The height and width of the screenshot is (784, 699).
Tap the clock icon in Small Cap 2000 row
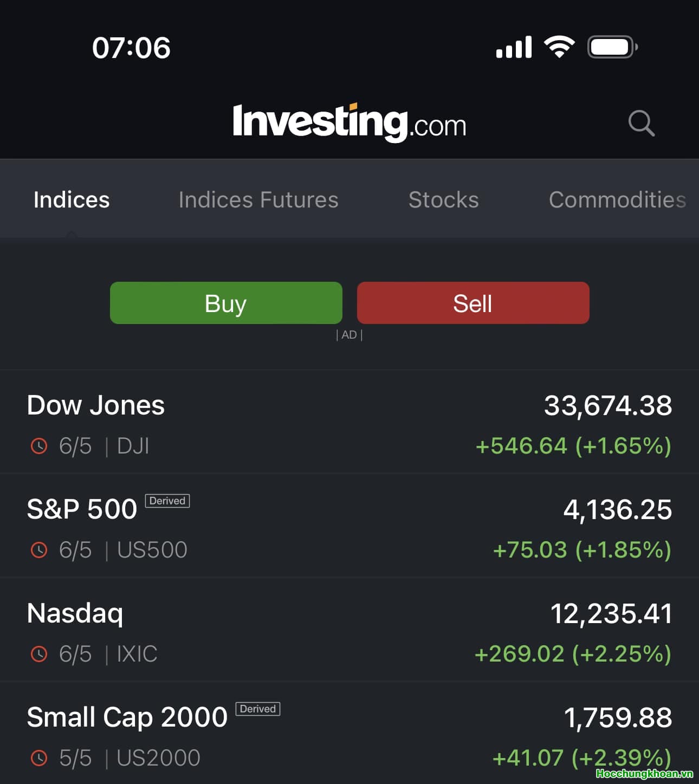(39, 758)
